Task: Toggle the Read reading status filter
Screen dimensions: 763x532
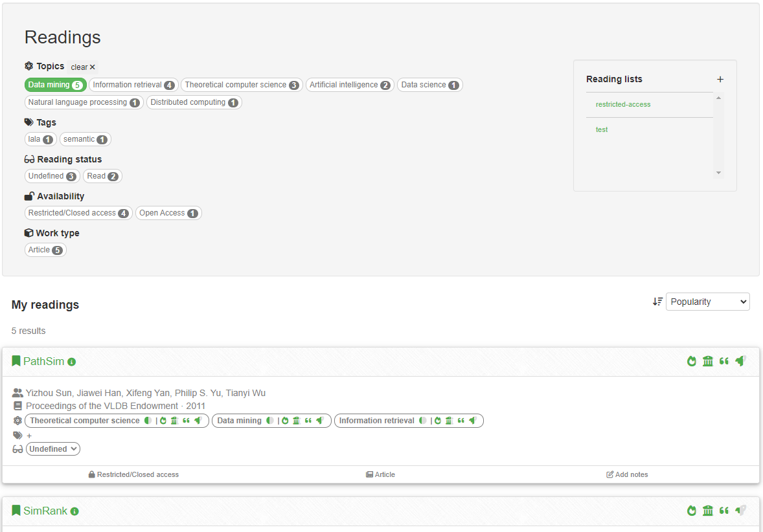Action: coord(102,175)
